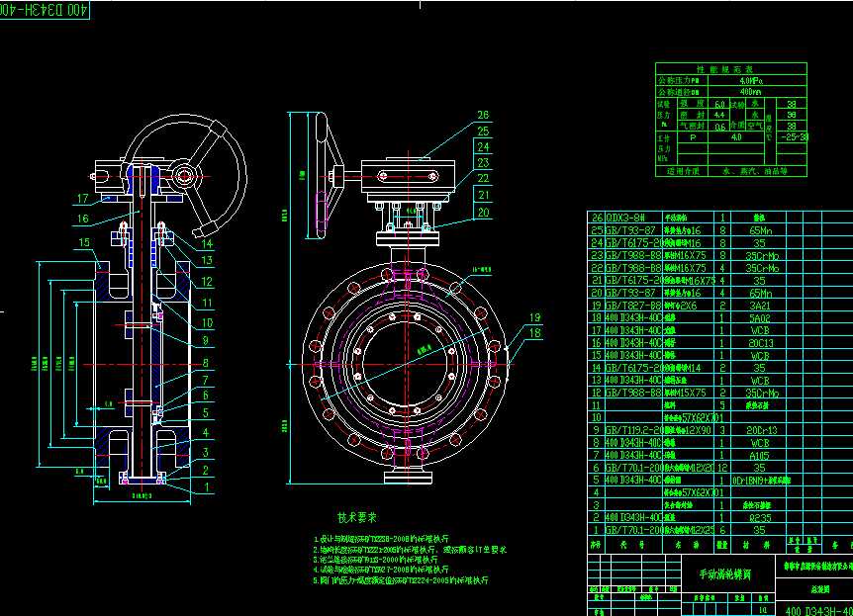
Task: Select 3A21 material in parts list row 19
Action: [x=759, y=306]
